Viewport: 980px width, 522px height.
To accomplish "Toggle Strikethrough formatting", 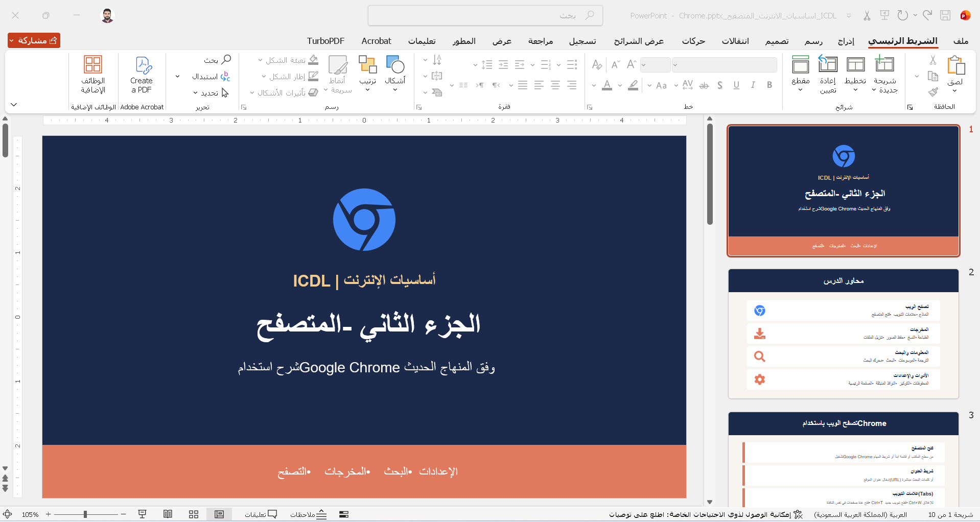I will point(704,85).
